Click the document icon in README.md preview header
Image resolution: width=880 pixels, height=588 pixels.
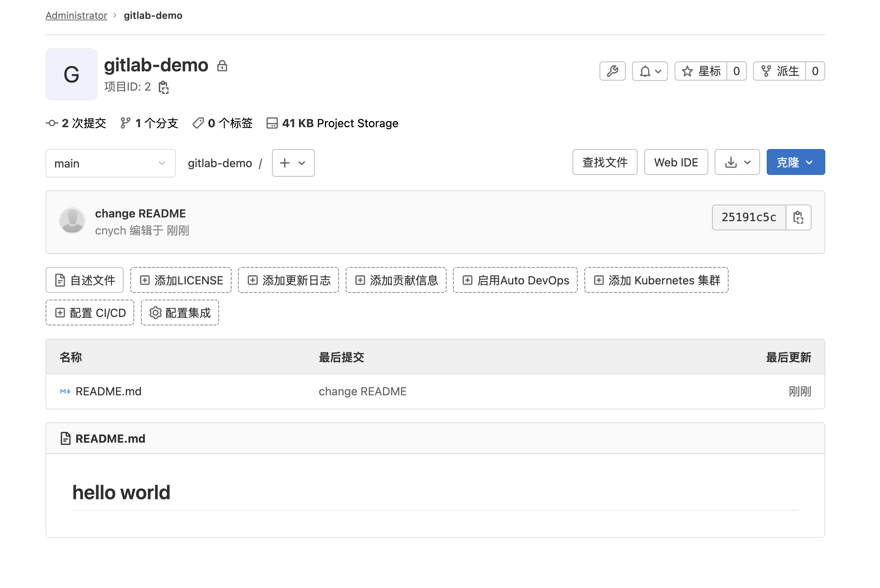pyautogui.click(x=65, y=438)
